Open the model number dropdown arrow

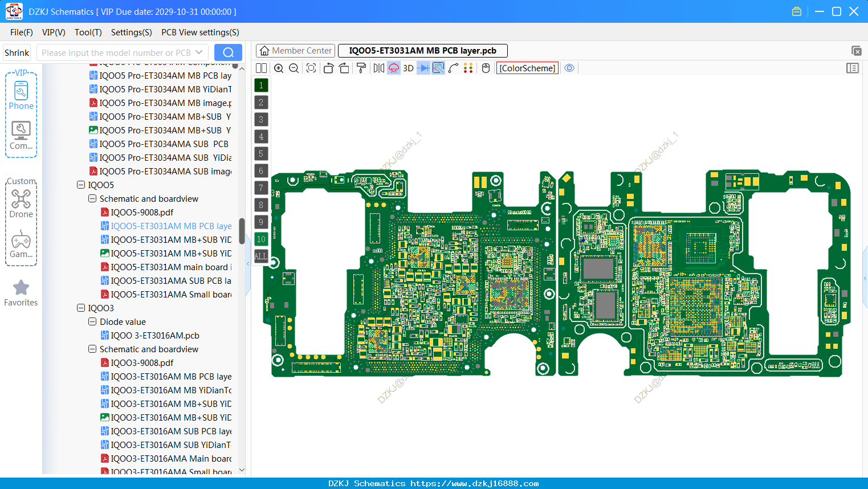[199, 52]
